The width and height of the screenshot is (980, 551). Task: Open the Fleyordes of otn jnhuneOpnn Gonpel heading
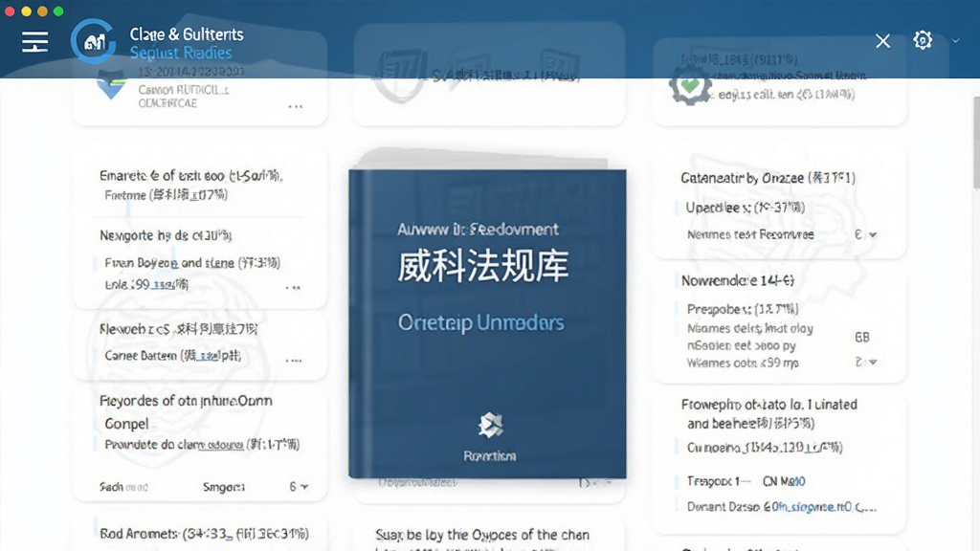point(186,411)
